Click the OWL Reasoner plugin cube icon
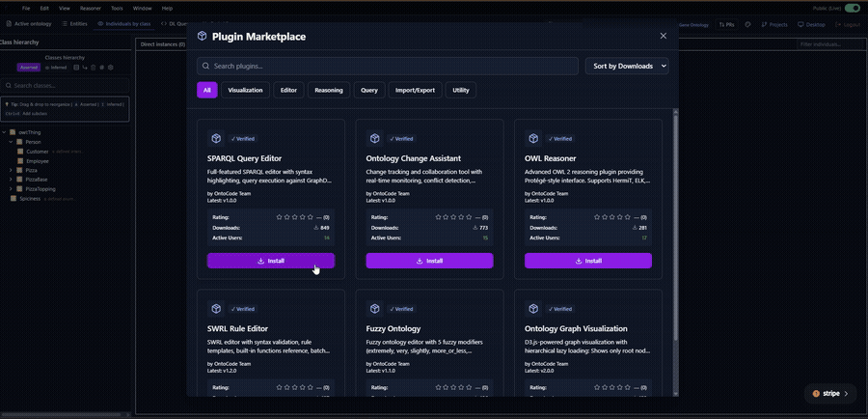 click(533, 139)
